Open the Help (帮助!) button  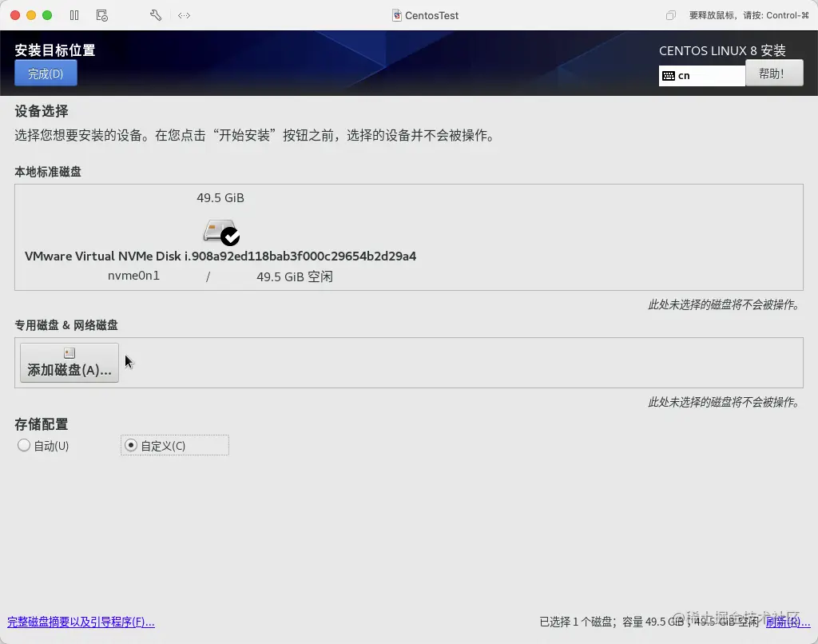pos(774,73)
